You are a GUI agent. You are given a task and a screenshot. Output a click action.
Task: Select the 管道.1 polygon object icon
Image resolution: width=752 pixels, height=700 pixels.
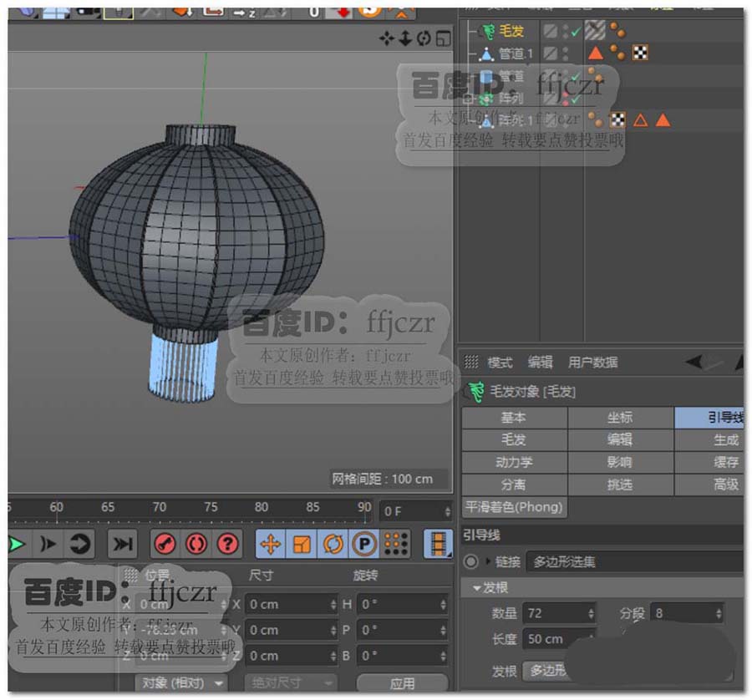click(487, 53)
